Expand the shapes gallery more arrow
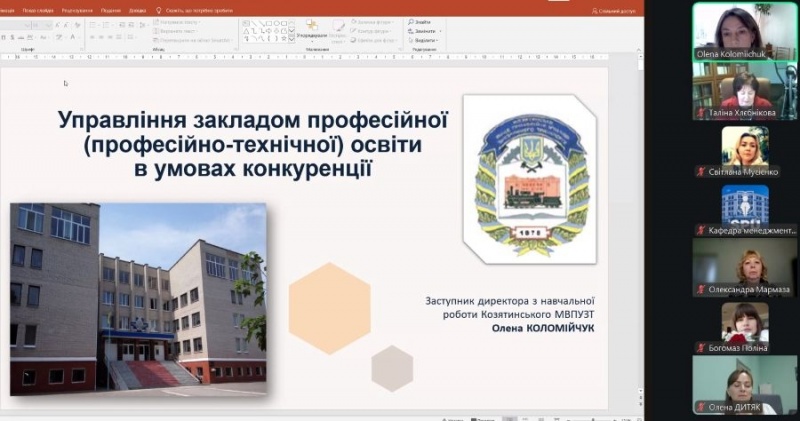The image size is (800, 421). pyautogui.click(x=293, y=40)
